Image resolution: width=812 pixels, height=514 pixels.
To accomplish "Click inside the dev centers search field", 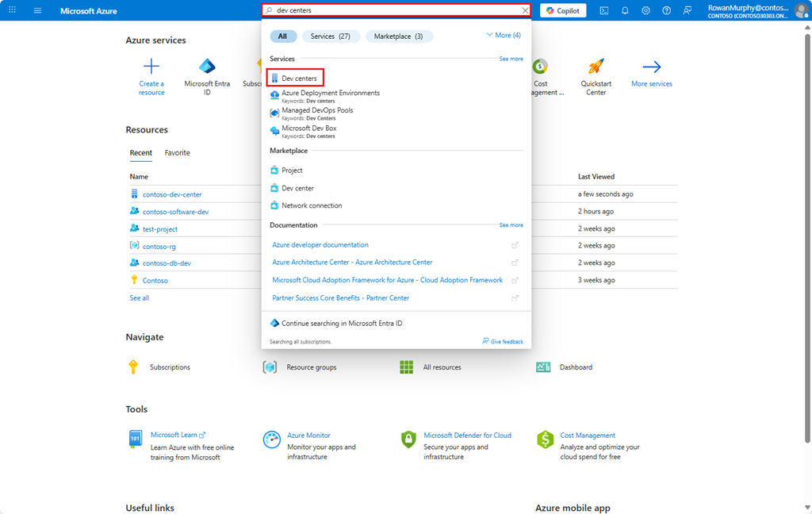I will [396, 10].
